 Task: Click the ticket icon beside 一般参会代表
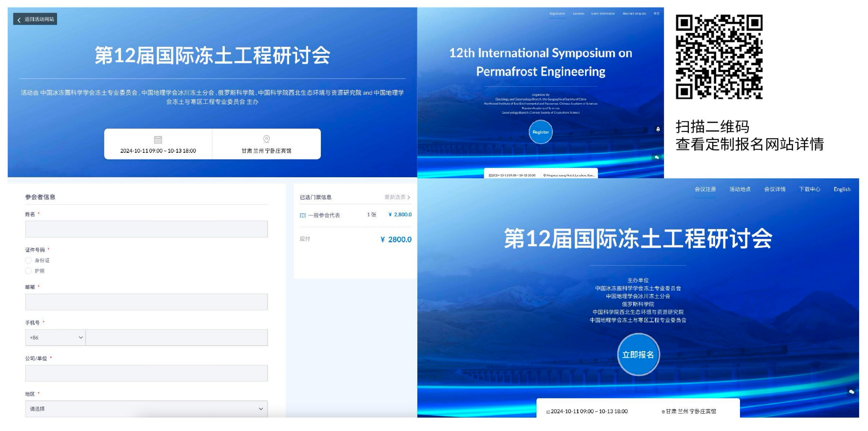(303, 214)
